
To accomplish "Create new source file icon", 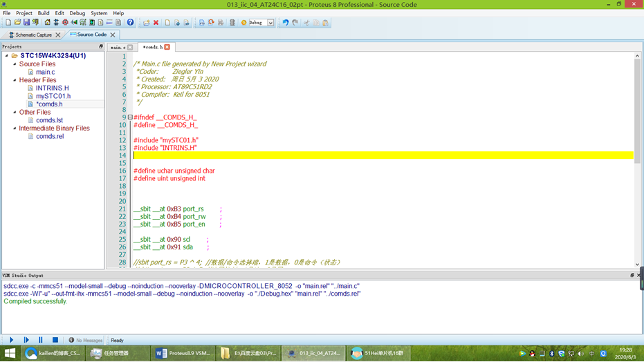I will (167, 23).
